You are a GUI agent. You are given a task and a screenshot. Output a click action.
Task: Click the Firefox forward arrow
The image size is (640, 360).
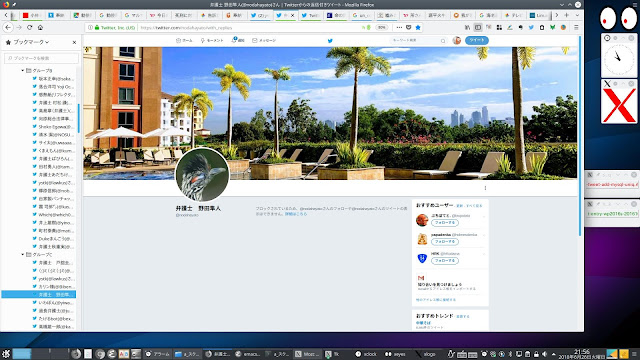19,27
